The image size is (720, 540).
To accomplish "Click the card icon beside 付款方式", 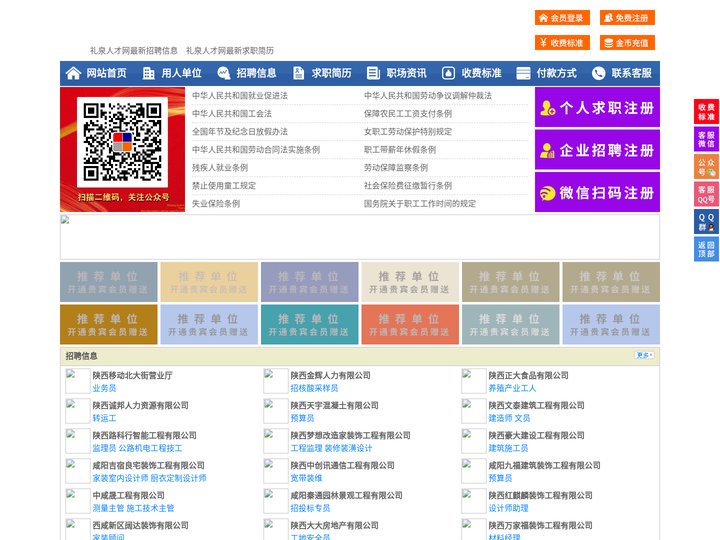I will 523,73.
